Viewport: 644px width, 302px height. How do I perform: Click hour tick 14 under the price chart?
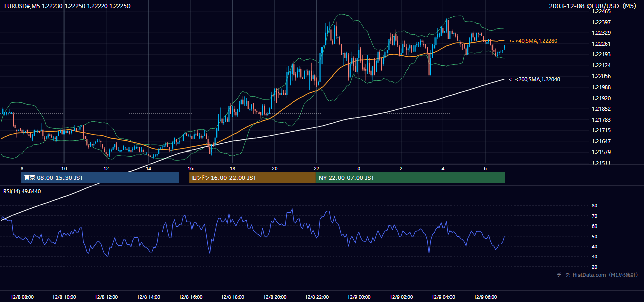point(148,168)
